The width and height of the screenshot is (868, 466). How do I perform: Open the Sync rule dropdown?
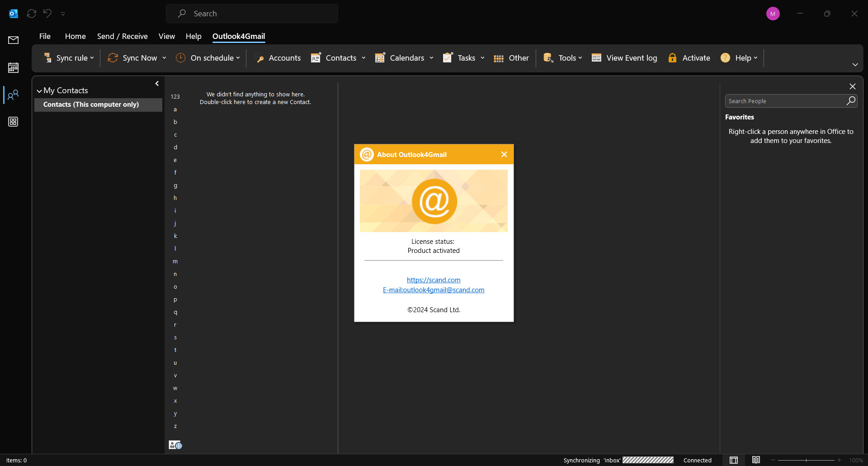(69, 58)
